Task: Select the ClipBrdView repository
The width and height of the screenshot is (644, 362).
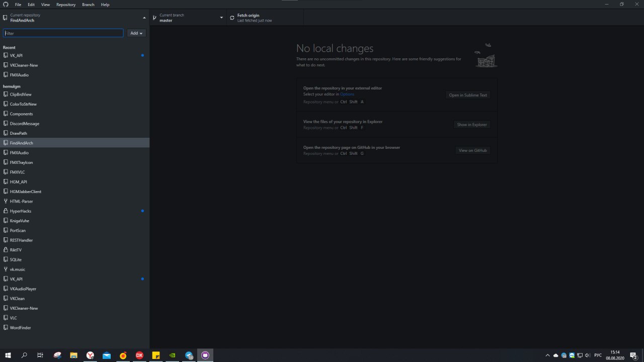Action: [x=74, y=95]
